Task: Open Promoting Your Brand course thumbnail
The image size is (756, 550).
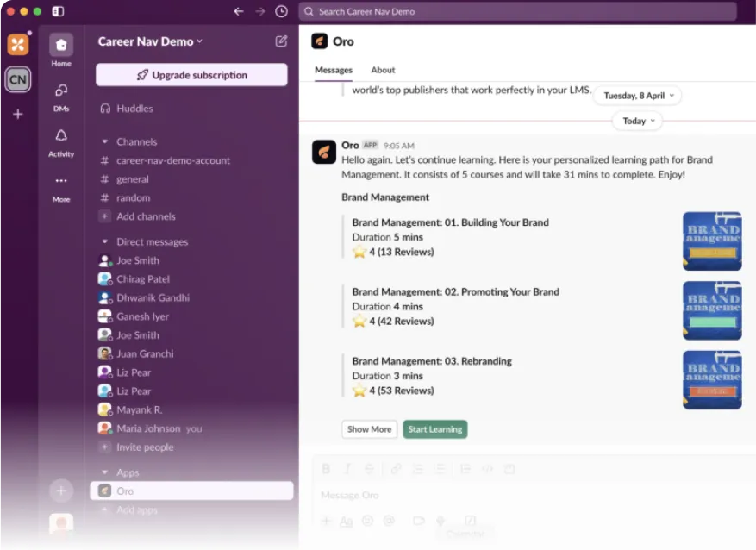Action: [712, 310]
